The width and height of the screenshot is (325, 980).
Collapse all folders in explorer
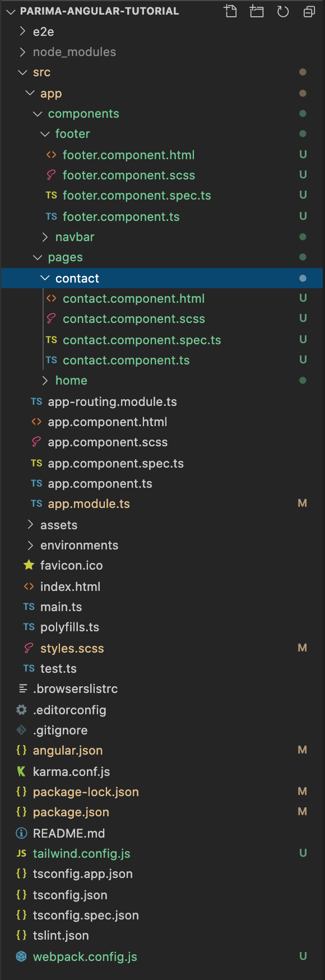[309, 11]
